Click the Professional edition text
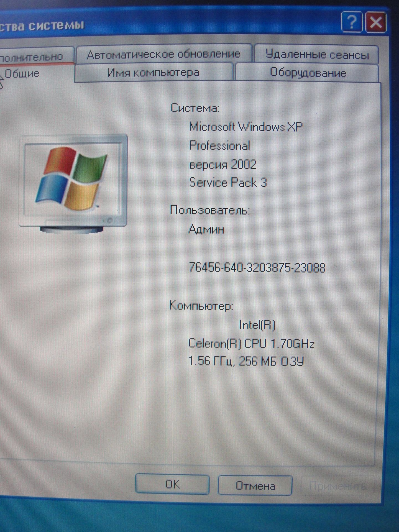Image resolution: width=399 pixels, height=532 pixels. (220, 146)
